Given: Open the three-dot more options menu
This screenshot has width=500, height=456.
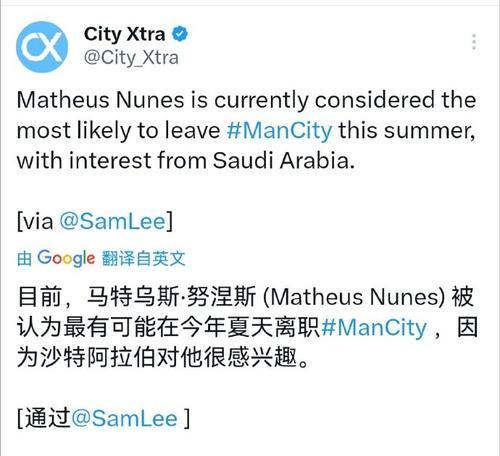Looking at the screenshot, I should 474,42.
